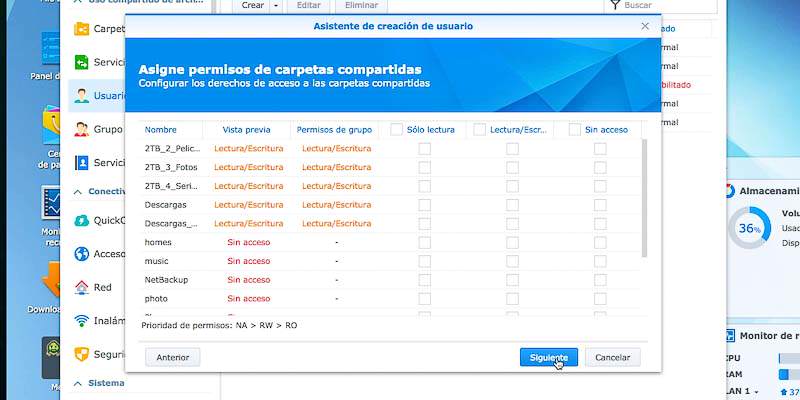The height and width of the screenshot is (400, 800).
Task: Tick the Sin acceso header checkbox
Action: (x=574, y=130)
